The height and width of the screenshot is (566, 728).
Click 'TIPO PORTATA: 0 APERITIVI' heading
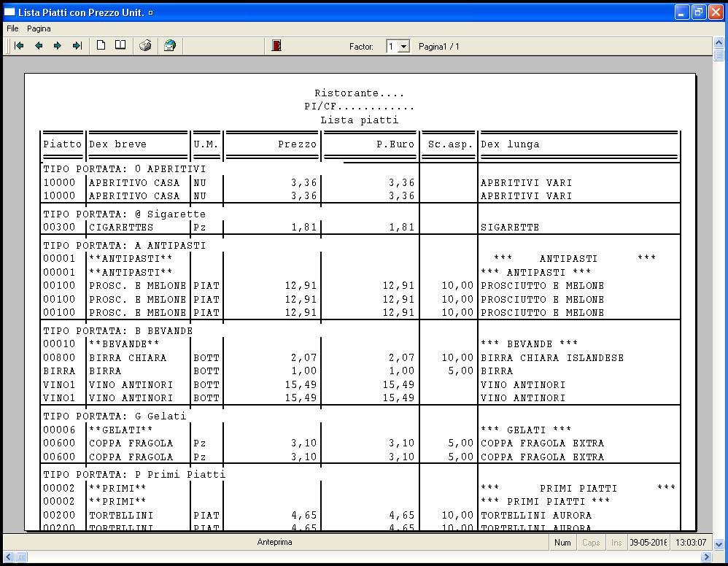point(125,168)
